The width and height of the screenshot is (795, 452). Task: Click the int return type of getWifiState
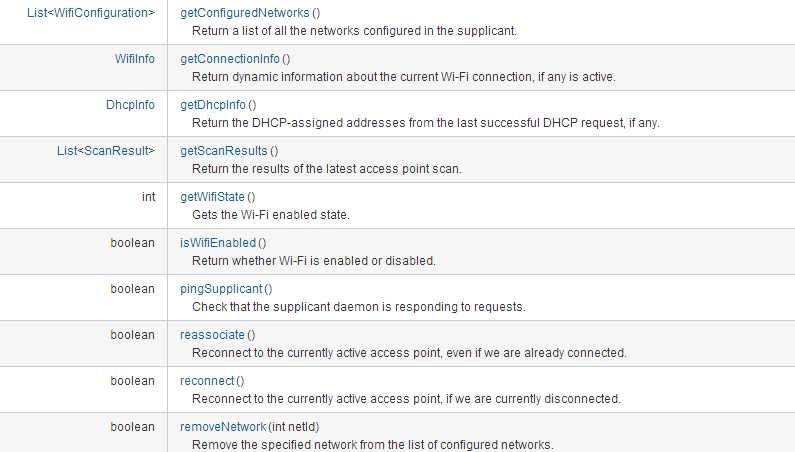coord(148,196)
